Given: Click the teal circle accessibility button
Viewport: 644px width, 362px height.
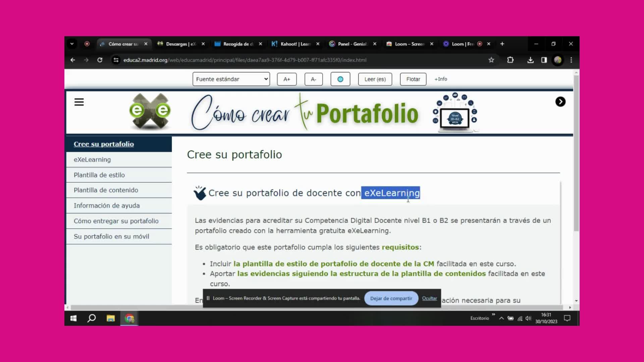Looking at the screenshot, I should pyautogui.click(x=340, y=79).
